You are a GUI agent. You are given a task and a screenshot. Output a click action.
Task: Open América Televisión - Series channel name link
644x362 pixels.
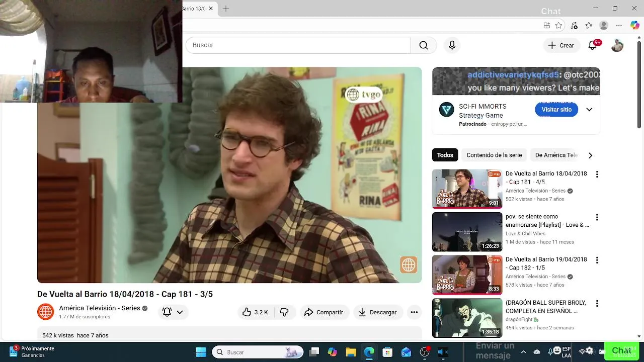(x=100, y=308)
